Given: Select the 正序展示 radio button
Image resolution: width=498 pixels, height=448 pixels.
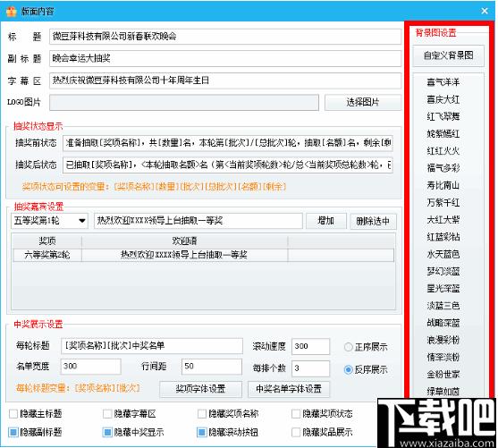Looking at the screenshot, I should 349,347.
